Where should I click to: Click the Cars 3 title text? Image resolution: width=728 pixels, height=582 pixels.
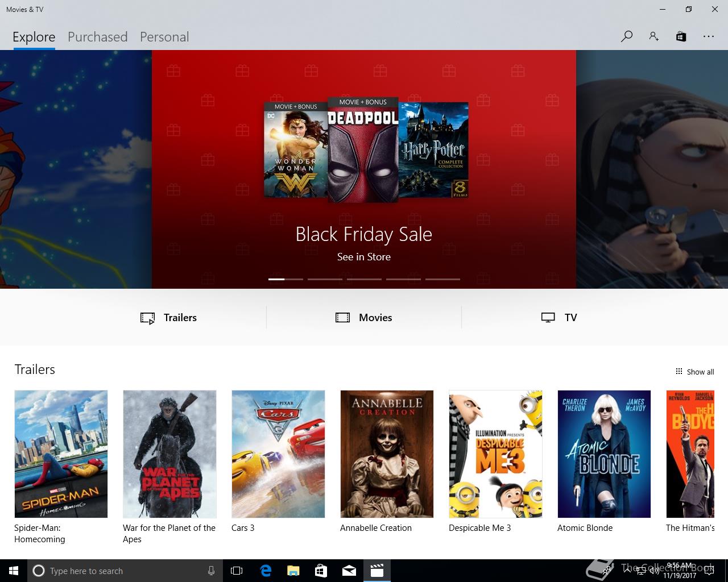[x=243, y=528]
